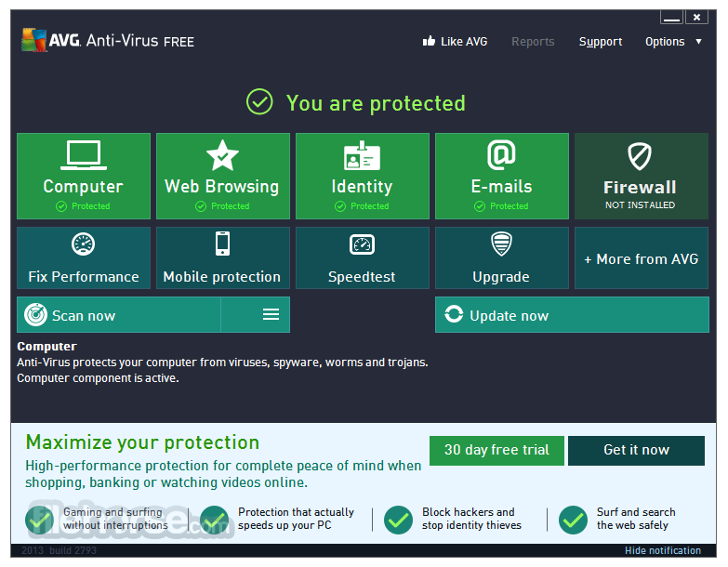Screen dimensions: 728x567
Task: Click the Protected status under Computer
Action: point(83,206)
